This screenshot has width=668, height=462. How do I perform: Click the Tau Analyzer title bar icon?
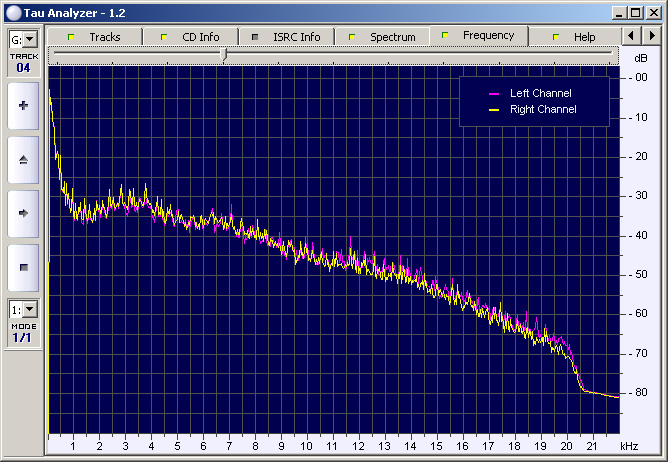pyautogui.click(x=13, y=11)
